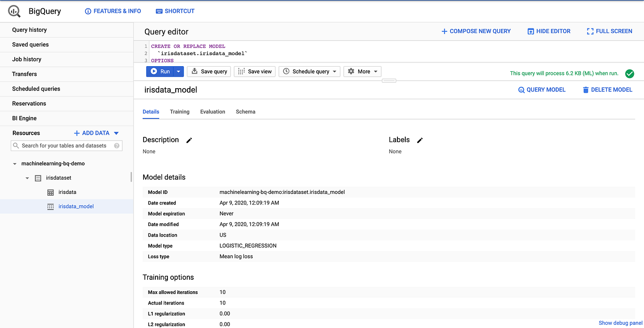The height and width of the screenshot is (328, 644).
Task: Click the COMPOSE NEW QUERY button
Action: [476, 31]
